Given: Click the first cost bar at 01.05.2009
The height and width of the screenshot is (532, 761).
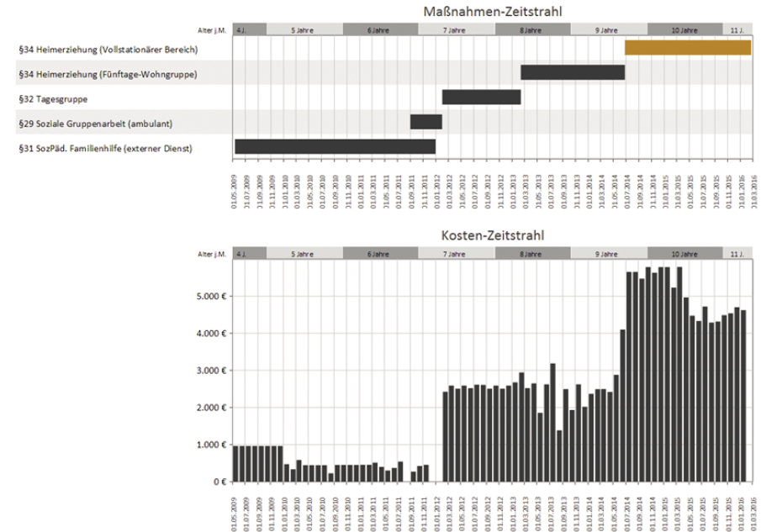Looking at the screenshot, I should (x=236, y=463).
